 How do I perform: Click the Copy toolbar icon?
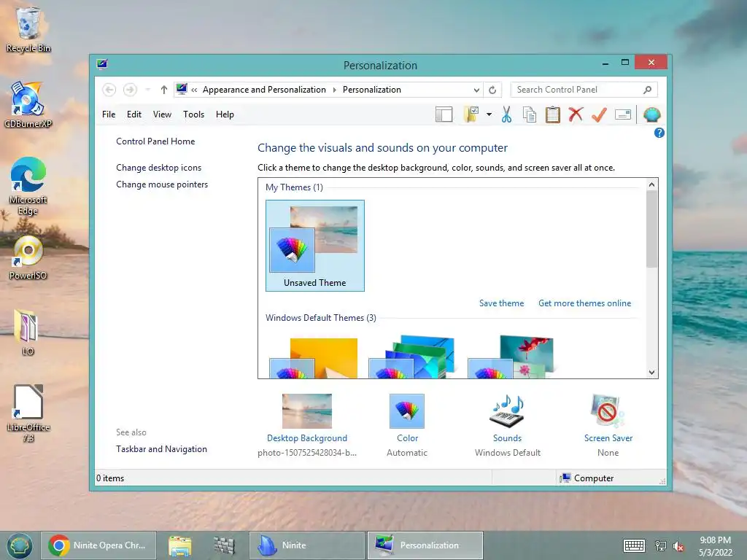tap(530, 114)
